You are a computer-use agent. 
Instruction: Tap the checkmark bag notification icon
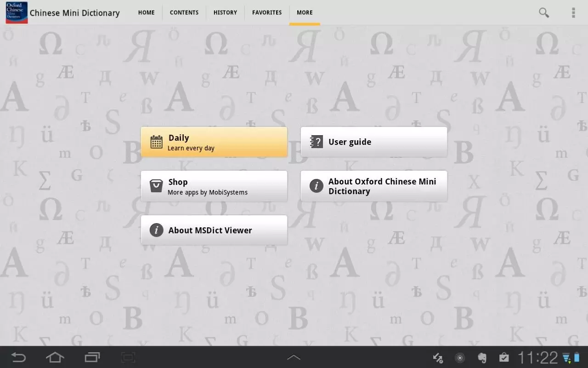point(504,357)
